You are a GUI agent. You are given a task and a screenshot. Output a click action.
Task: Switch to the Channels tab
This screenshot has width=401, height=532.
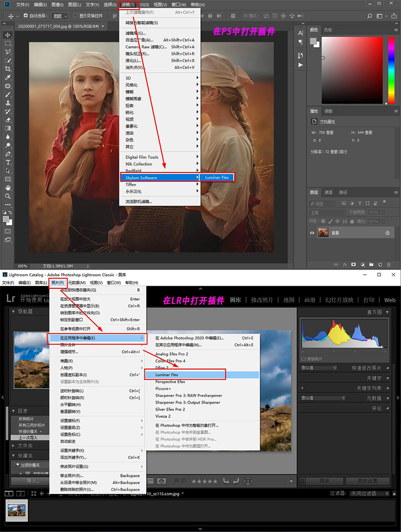pyautogui.click(x=328, y=193)
